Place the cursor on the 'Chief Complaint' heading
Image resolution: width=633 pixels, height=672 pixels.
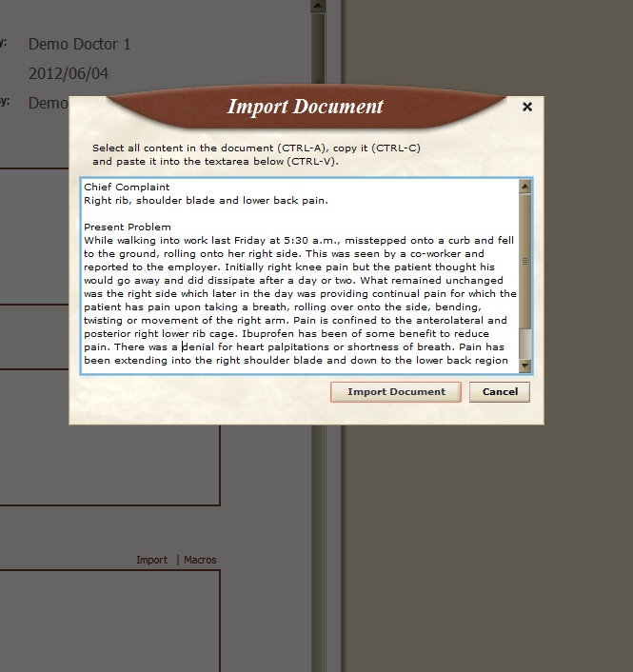[x=127, y=188]
